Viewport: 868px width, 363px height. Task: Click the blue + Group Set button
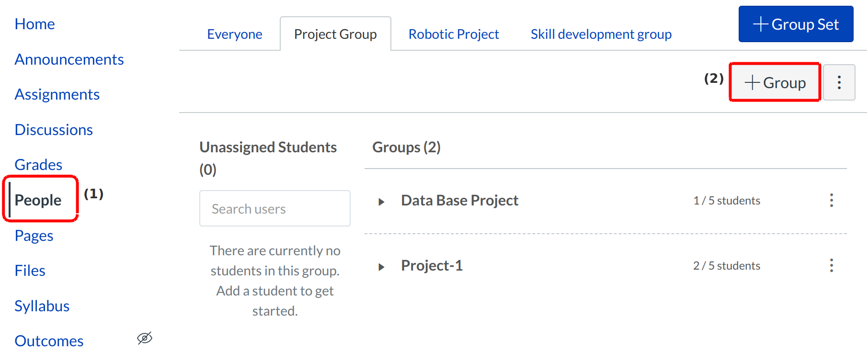[795, 24]
